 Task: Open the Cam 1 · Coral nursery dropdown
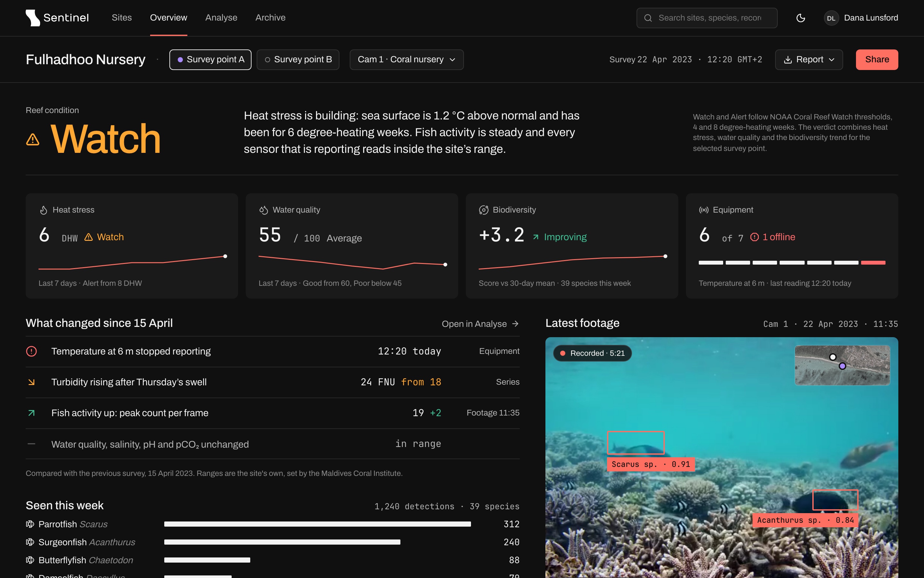[406, 60]
